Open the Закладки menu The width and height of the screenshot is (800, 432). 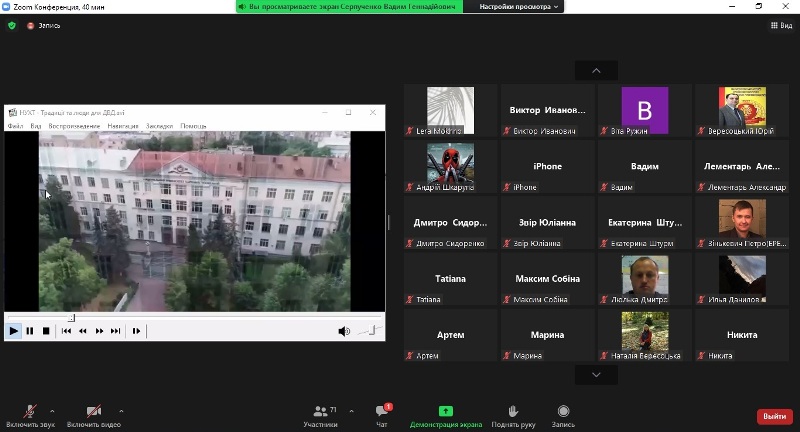point(159,126)
